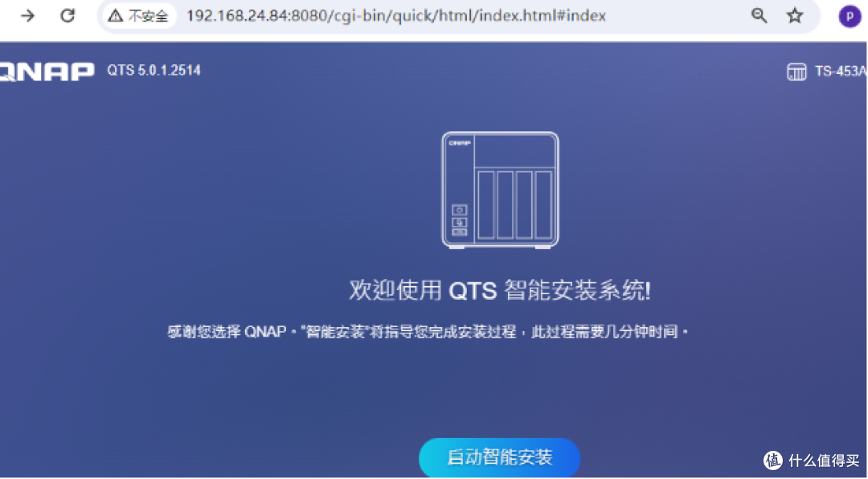The width and height of the screenshot is (868, 479).
Task: Click the 欢迎使用 QTS 智能安装系统! heading
Action: (500, 290)
